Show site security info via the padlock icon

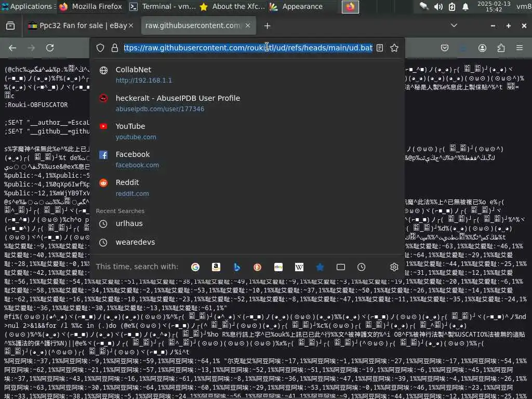pyautogui.click(x=115, y=48)
